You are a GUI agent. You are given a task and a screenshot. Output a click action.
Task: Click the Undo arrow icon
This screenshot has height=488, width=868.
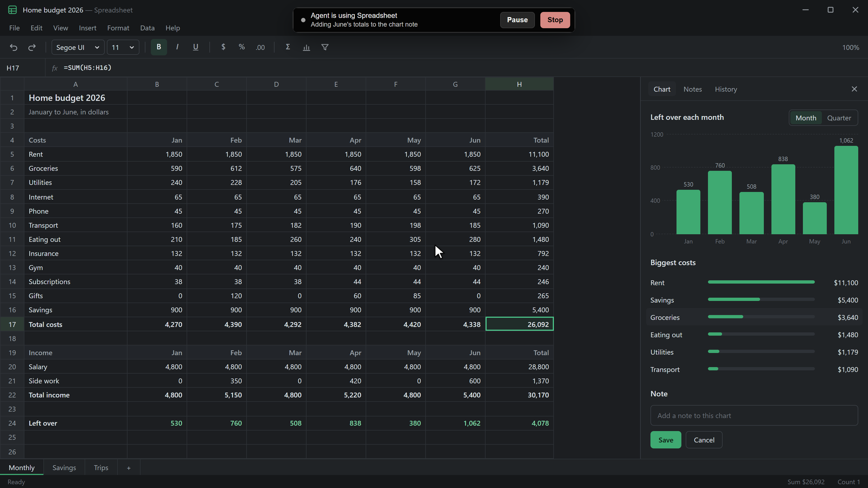point(13,47)
